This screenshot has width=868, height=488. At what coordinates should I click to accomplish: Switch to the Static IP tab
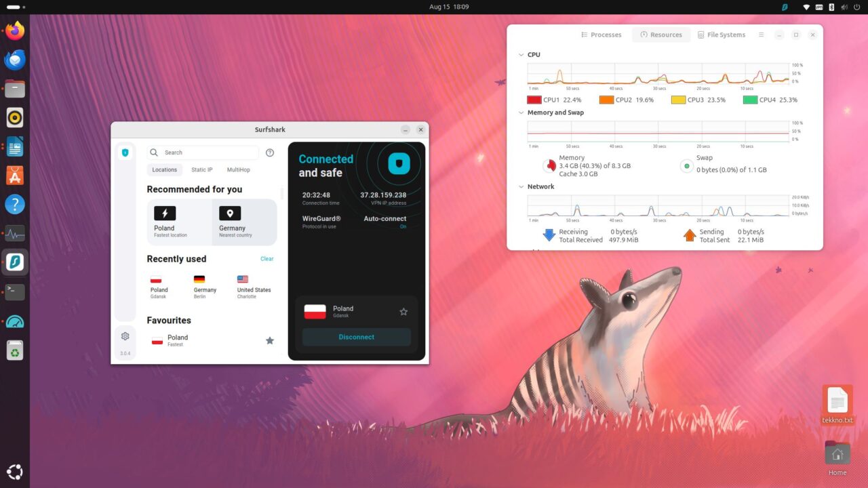coord(202,170)
